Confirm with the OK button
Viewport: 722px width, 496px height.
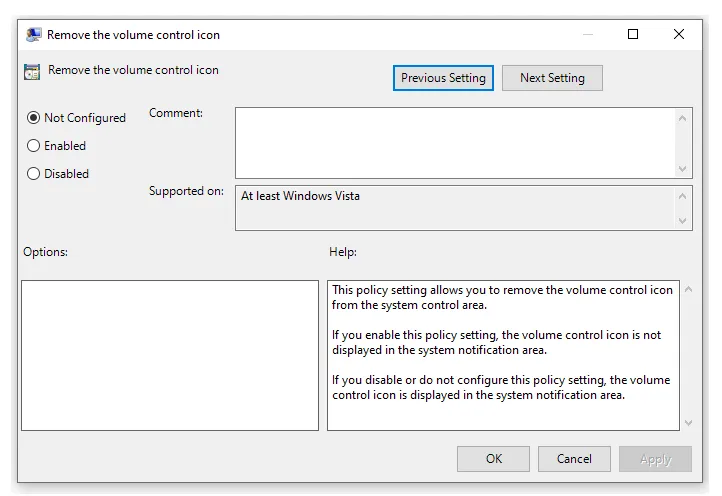pyautogui.click(x=493, y=459)
